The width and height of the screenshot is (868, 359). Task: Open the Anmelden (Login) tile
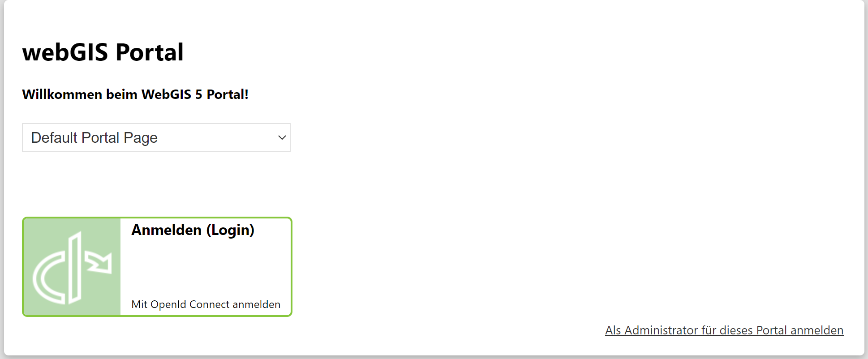157,267
